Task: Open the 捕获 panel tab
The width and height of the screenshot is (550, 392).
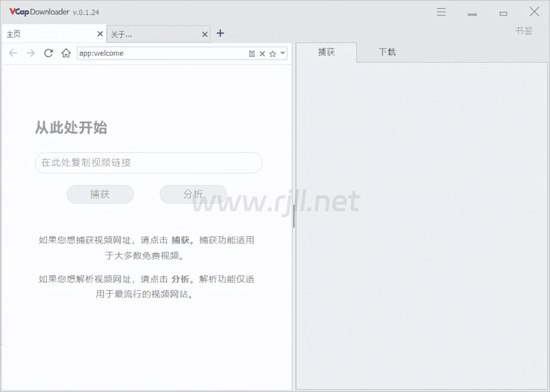Action: tap(326, 52)
